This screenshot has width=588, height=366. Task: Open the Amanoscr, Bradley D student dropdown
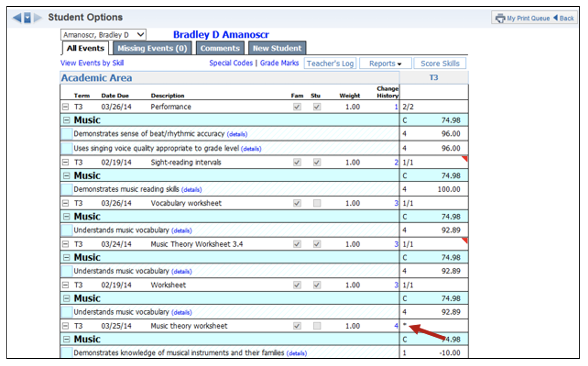103,35
